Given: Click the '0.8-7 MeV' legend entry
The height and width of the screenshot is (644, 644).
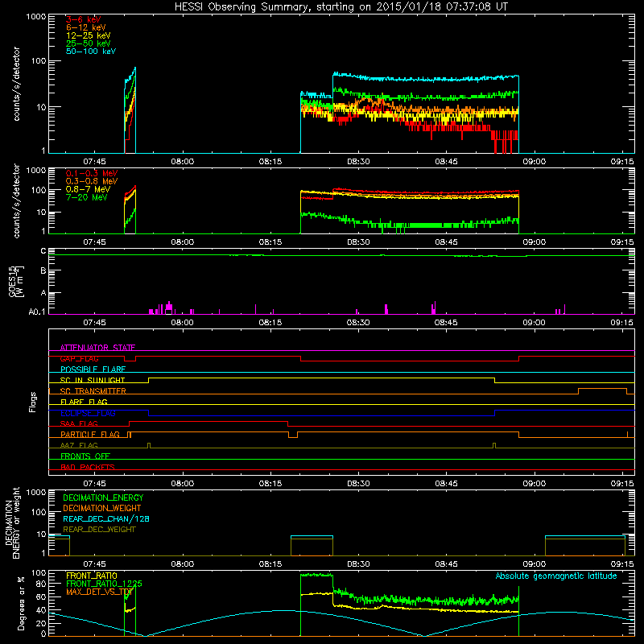Looking at the screenshot, I should [88, 189].
